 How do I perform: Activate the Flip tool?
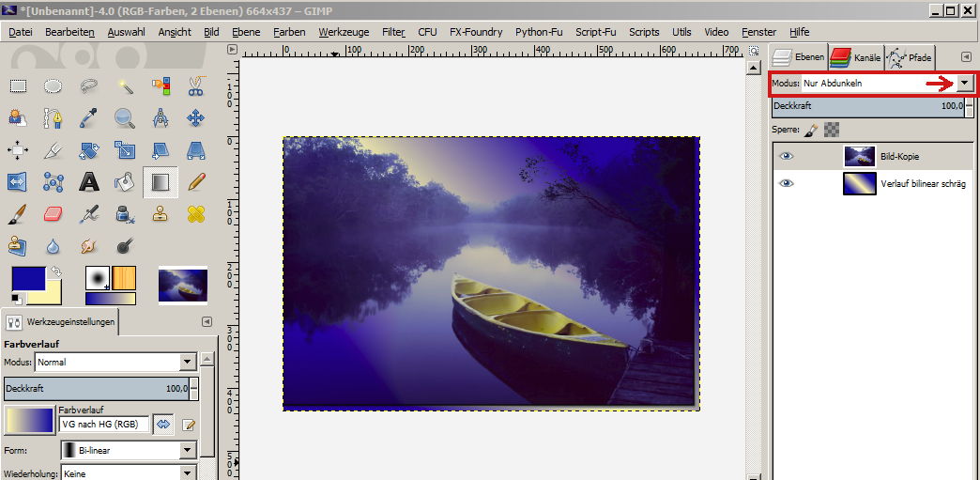click(x=18, y=182)
